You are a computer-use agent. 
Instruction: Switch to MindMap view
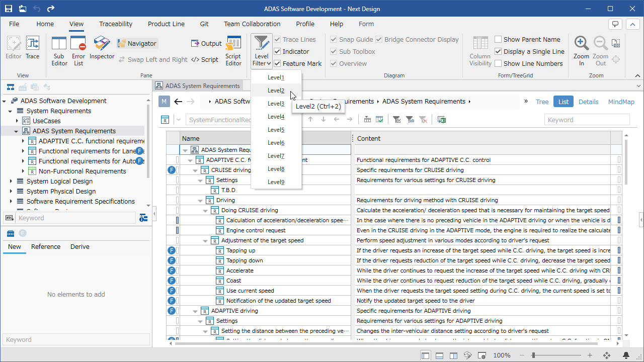[621, 102]
